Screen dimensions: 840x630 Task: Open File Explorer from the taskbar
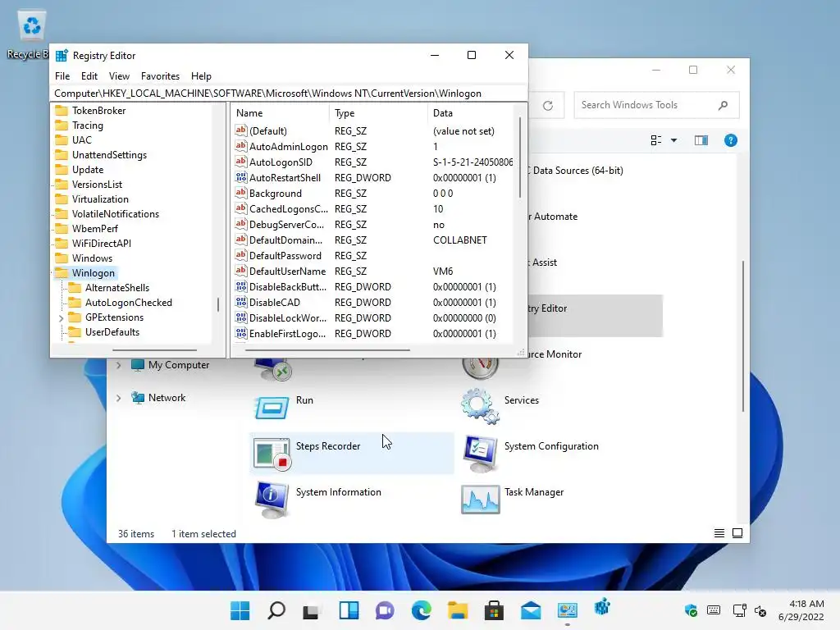click(x=458, y=610)
